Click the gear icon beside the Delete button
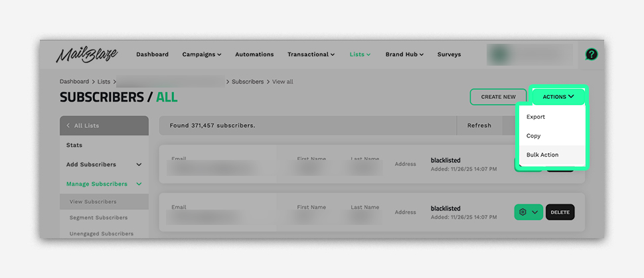644x278 pixels. (x=523, y=212)
